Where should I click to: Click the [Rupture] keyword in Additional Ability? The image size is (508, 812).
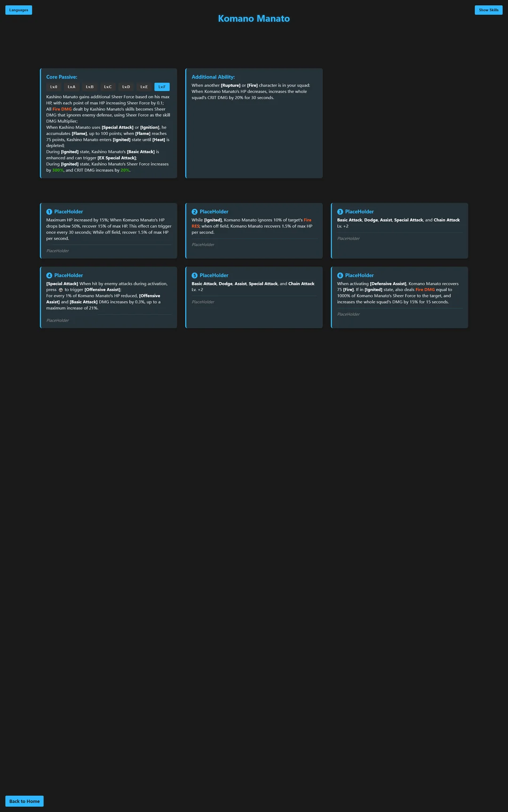(230, 86)
